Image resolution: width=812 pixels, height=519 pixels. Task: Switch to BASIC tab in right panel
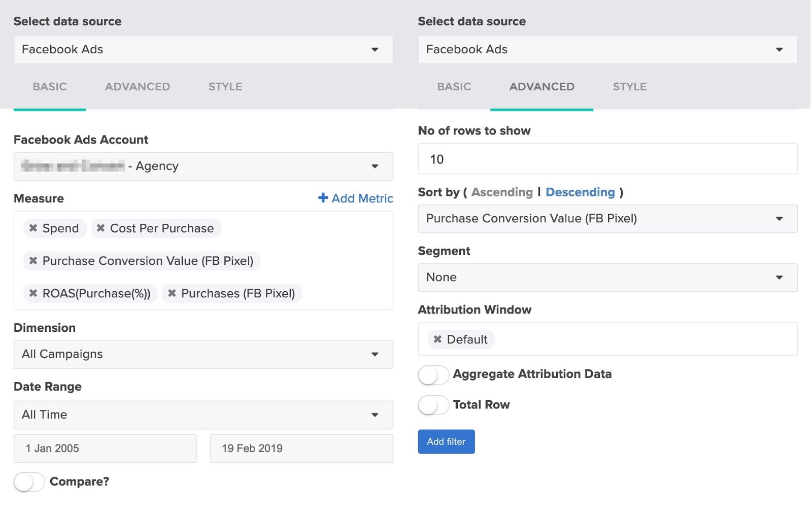coord(454,87)
